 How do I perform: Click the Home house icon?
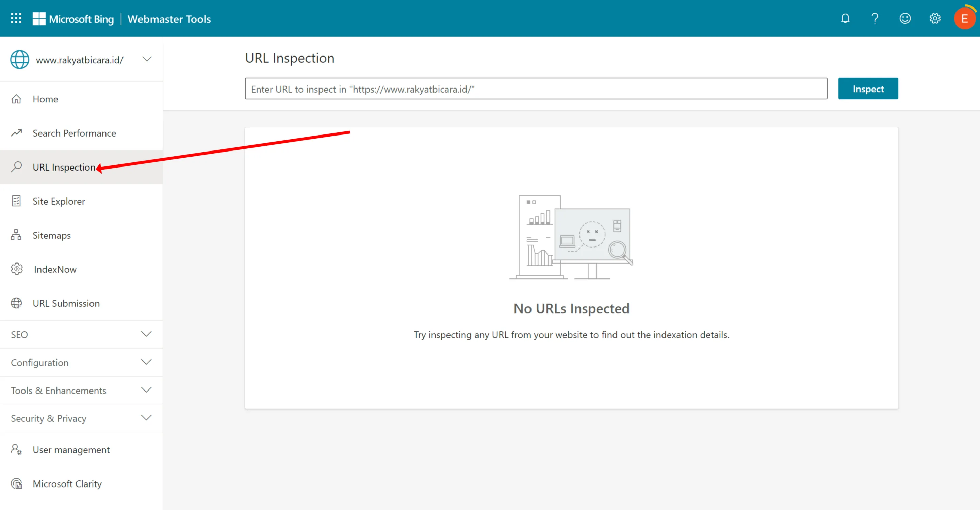coord(16,99)
